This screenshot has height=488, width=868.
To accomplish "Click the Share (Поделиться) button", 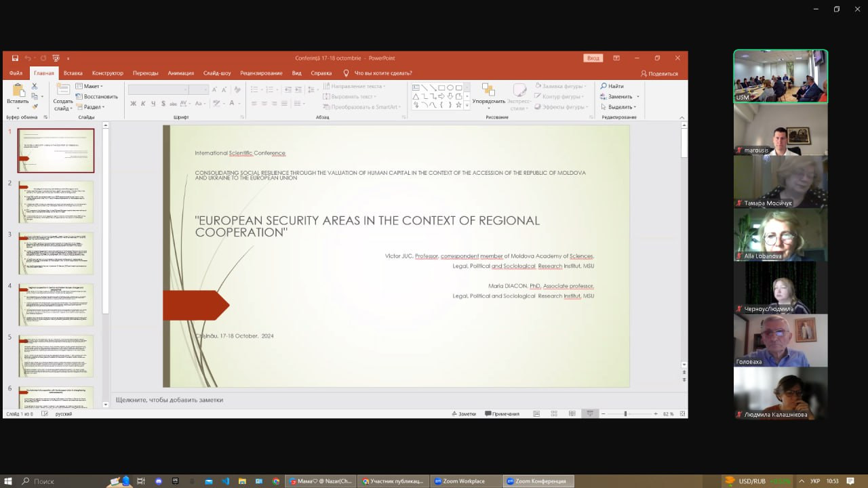I will tap(659, 73).
